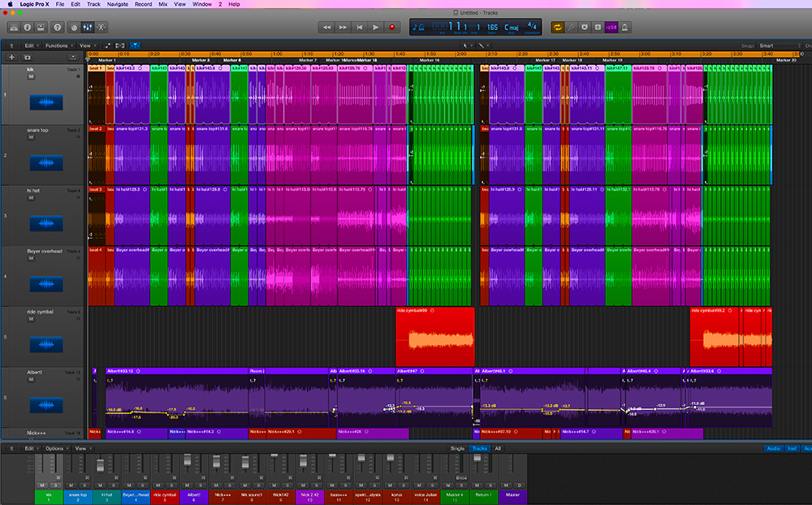Toggle the Replace mode icon
This screenshot has height=505, width=812.
coord(585,28)
